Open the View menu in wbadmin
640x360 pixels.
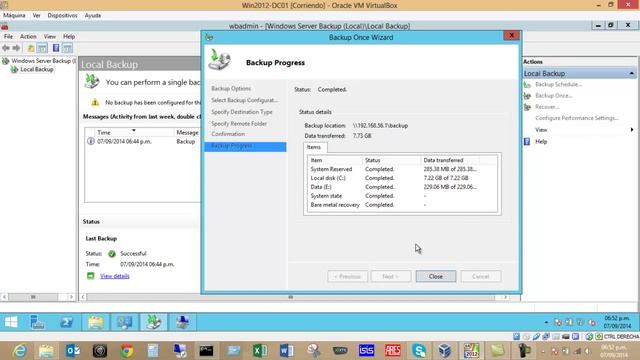[x=50, y=36]
